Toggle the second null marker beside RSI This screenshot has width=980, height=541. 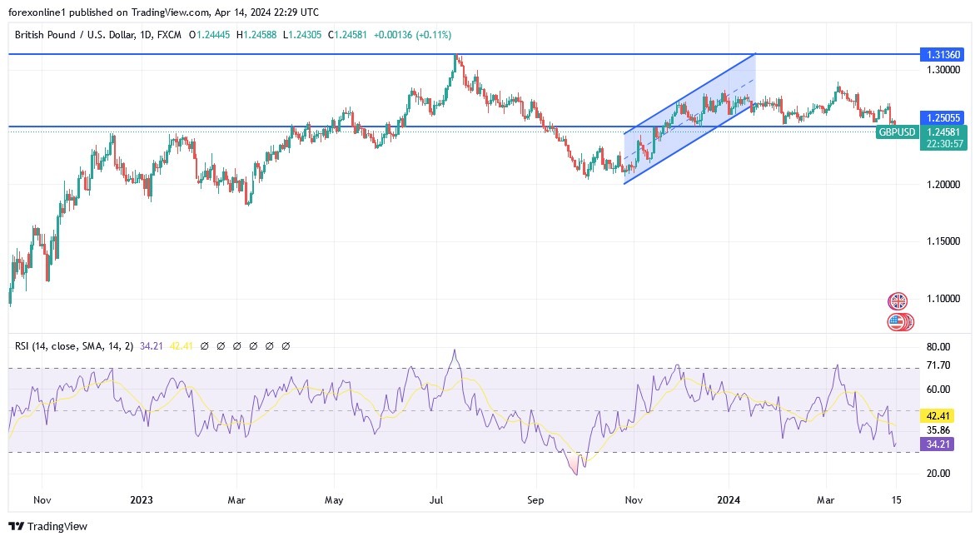(220, 345)
